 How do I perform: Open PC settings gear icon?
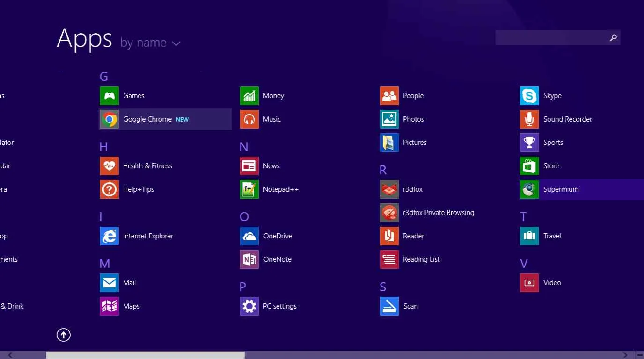[x=249, y=306]
